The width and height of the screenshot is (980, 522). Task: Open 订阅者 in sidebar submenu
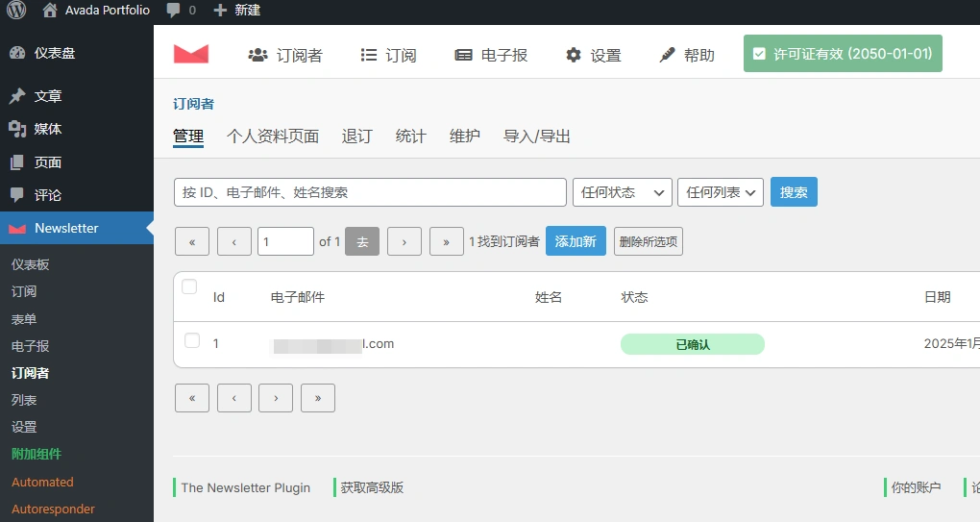click(30, 373)
